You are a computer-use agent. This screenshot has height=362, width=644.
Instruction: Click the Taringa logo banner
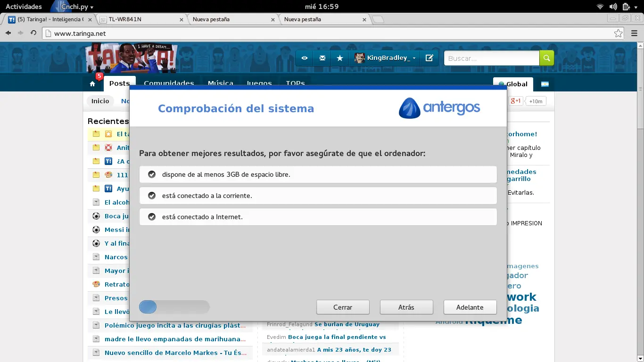(132, 58)
